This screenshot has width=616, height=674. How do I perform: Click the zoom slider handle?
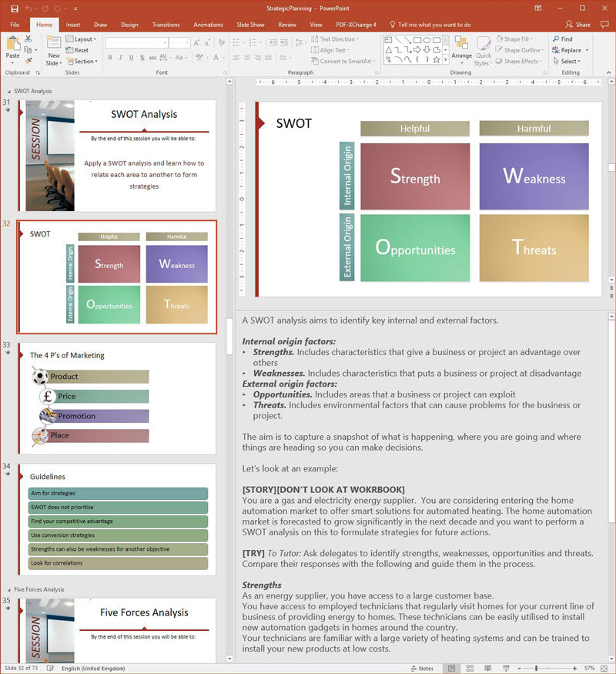coord(536,668)
